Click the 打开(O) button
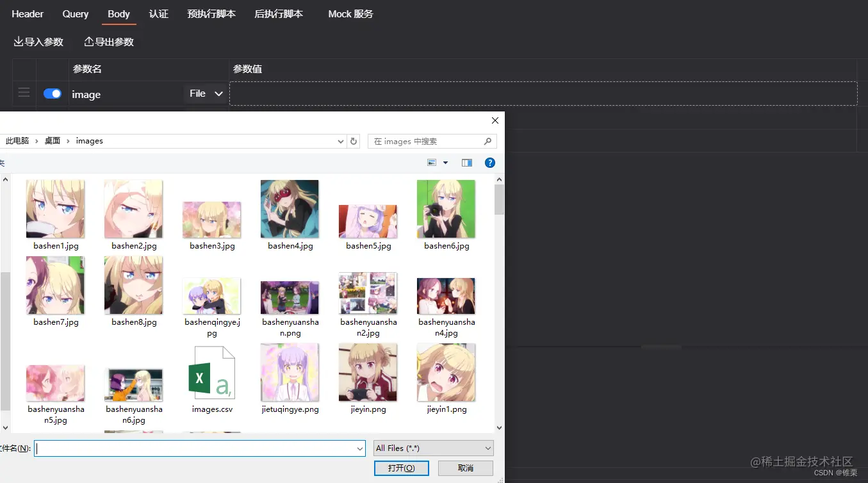868x483 pixels. point(401,468)
